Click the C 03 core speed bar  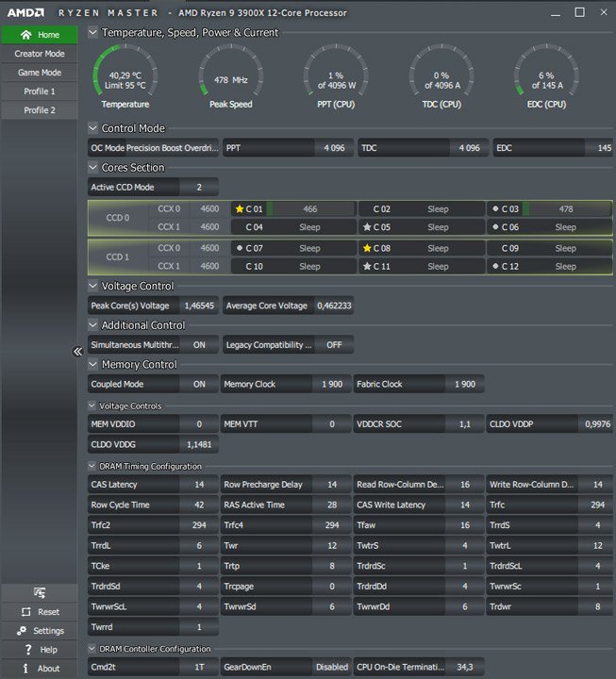[567, 208]
